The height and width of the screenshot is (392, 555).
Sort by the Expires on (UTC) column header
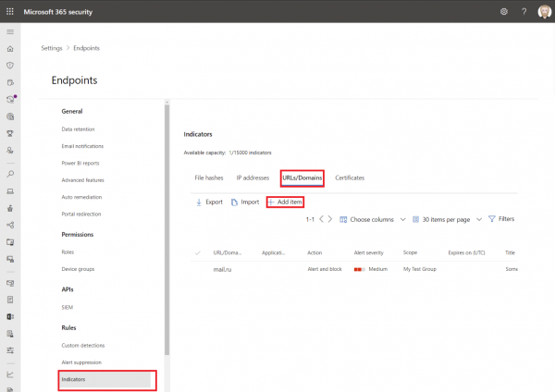point(466,252)
